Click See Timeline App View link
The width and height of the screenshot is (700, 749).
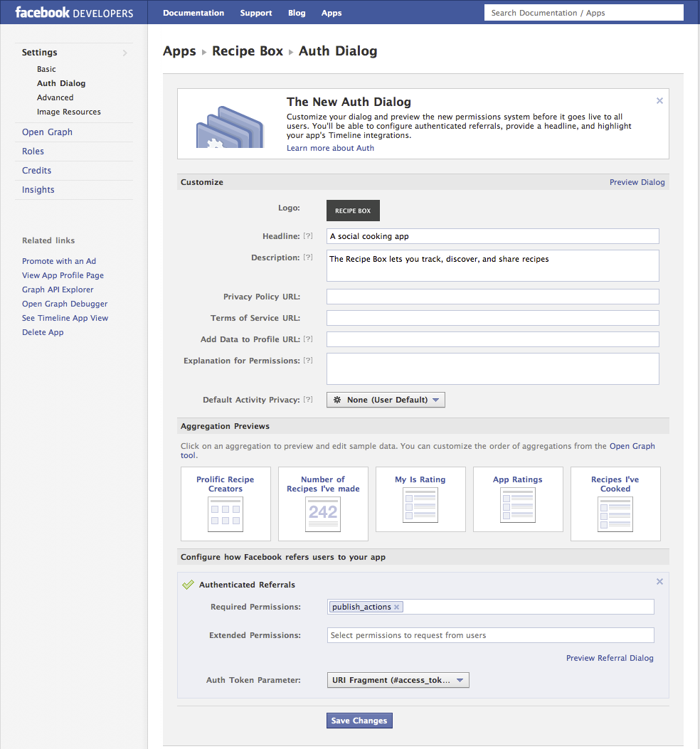65,318
